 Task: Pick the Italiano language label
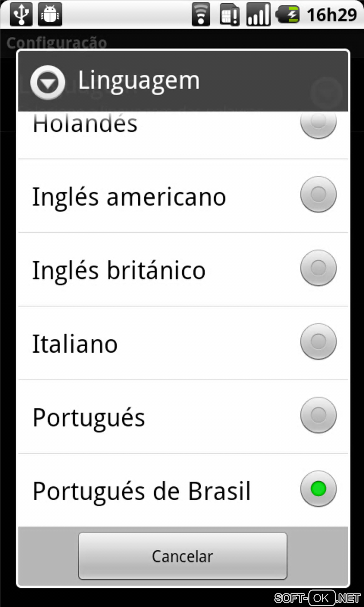[75, 344]
